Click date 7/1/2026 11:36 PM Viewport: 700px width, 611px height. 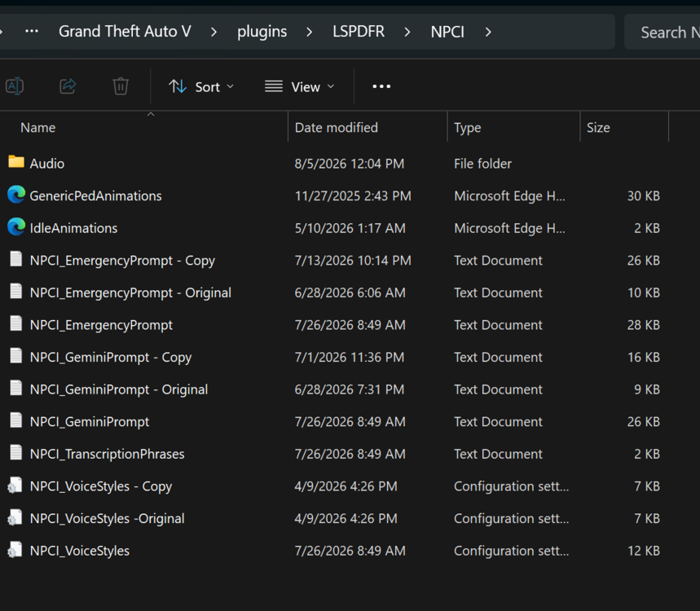coord(349,358)
